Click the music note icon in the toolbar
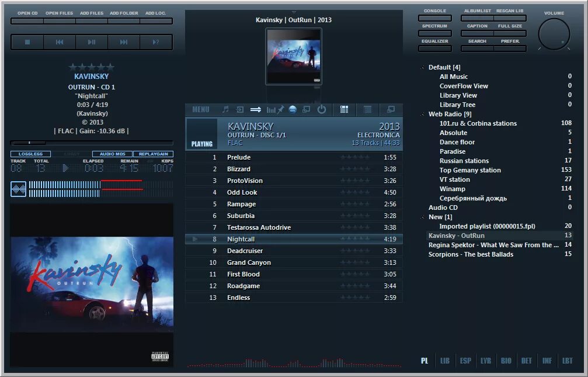This screenshot has height=377, width=588. (226, 109)
